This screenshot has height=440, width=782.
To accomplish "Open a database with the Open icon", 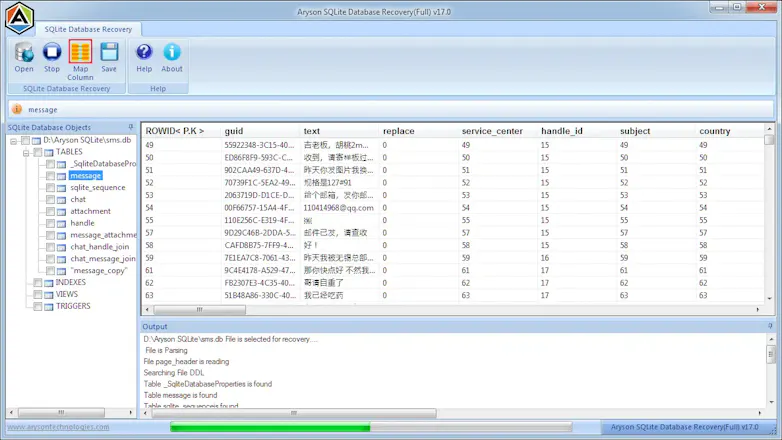I will pos(23,57).
